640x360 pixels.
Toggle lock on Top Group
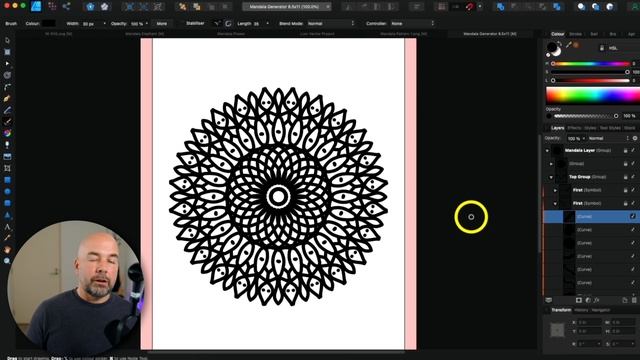click(x=625, y=177)
